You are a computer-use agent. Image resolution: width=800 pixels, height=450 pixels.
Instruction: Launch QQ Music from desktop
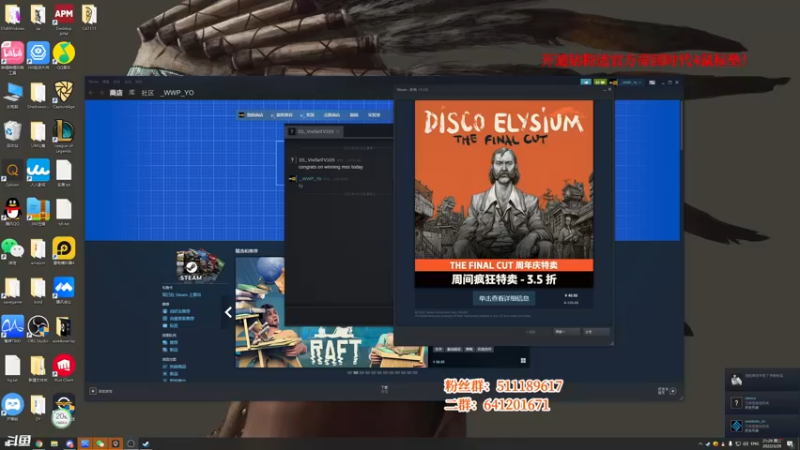tap(63, 55)
